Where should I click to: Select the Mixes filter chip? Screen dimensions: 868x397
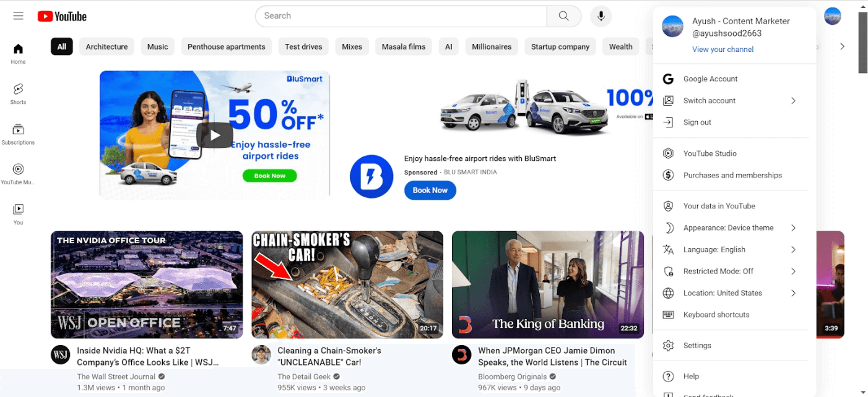click(352, 46)
